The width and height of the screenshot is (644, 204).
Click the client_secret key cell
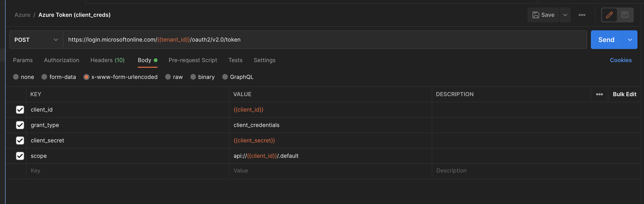tap(127, 141)
